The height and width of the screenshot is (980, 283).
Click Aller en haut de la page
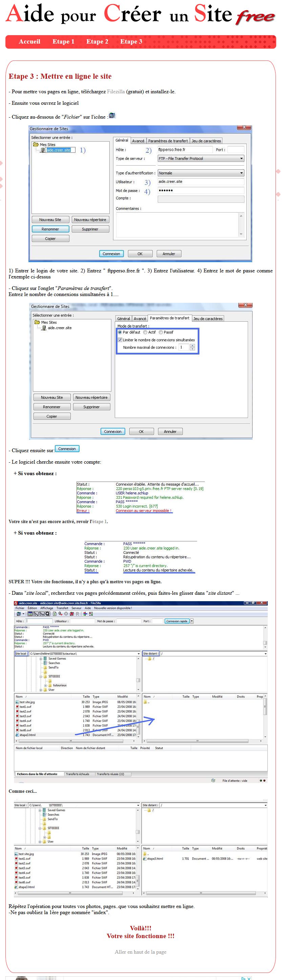tap(140, 952)
